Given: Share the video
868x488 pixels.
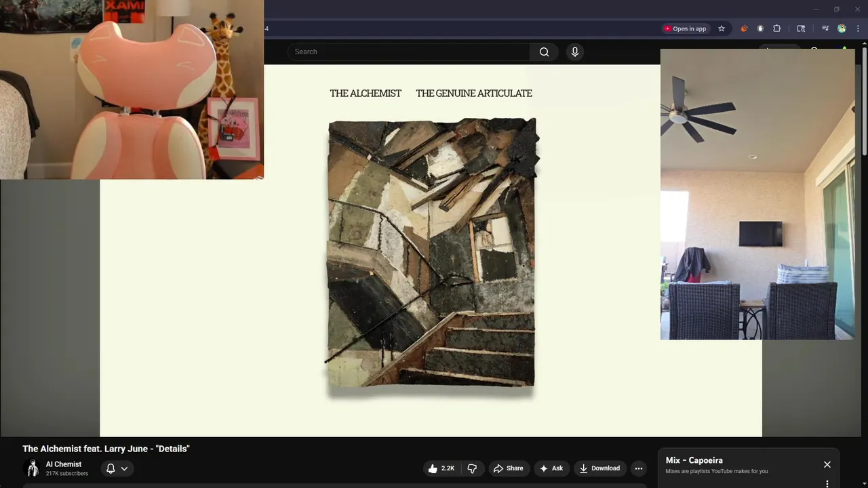Looking at the screenshot, I should [x=508, y=468].
